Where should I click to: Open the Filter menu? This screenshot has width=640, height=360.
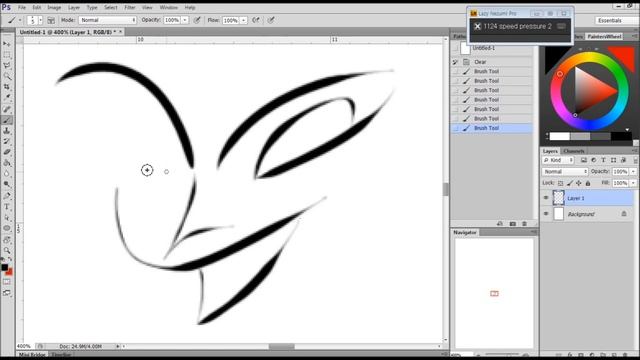(130, 7)
